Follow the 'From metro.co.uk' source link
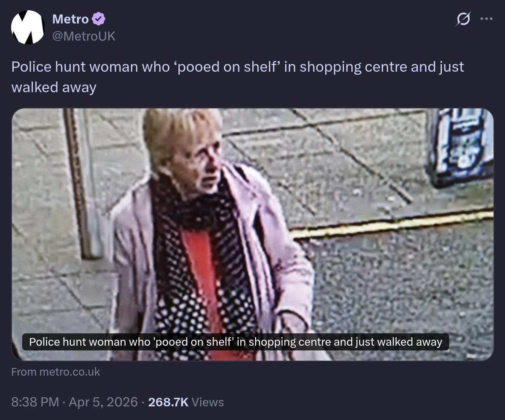The height and width of the screenshot is (420, 505). point(55,372)
